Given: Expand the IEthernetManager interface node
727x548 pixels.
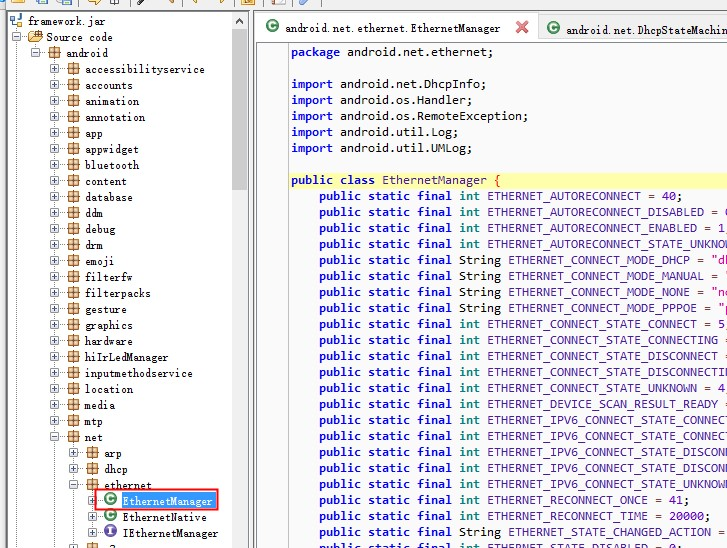Looking at the screenshot, I should click(92, 532).
